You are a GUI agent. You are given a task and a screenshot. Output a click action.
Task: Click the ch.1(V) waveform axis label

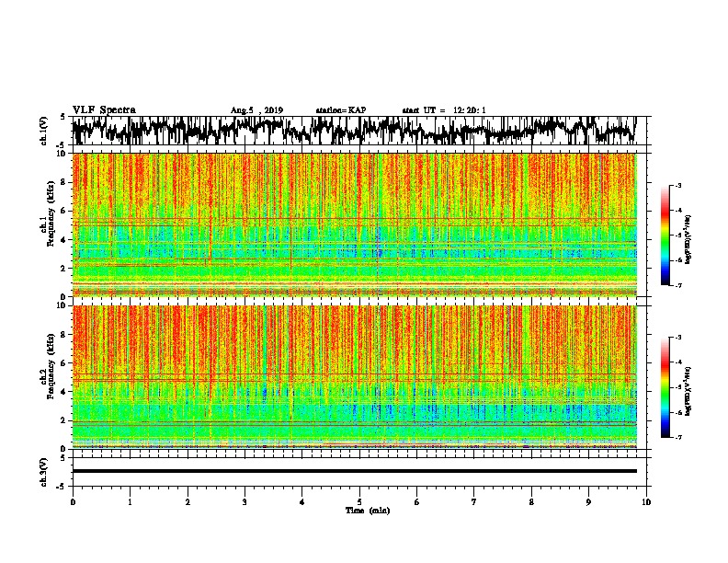click(44, 131)
